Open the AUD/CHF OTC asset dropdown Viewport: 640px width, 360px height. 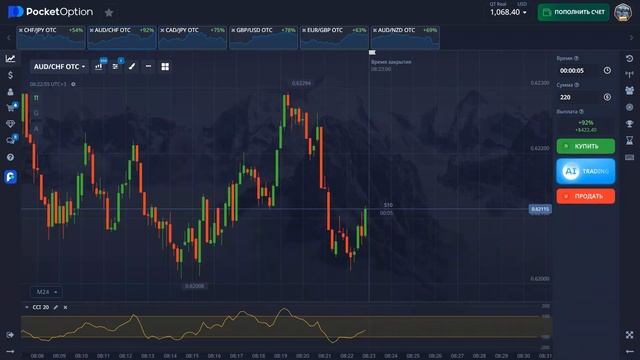[59, 67]
